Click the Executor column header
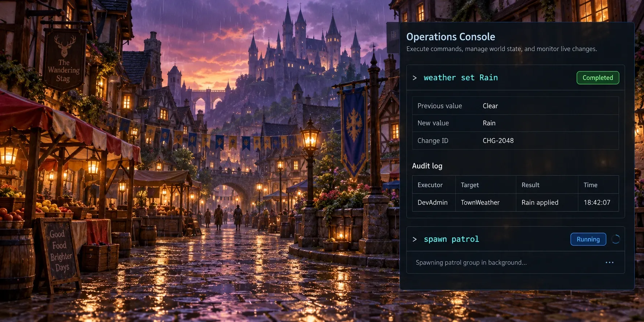This screenshot has height=322, width=644. (x=430, y=185)
